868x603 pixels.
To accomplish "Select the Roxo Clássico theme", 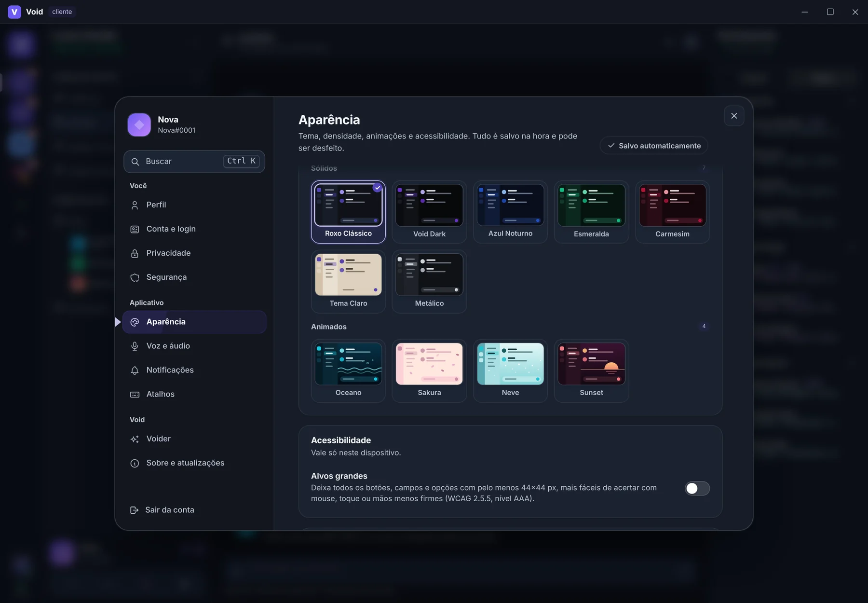I will pyautogui.click(x=348, y=212).
